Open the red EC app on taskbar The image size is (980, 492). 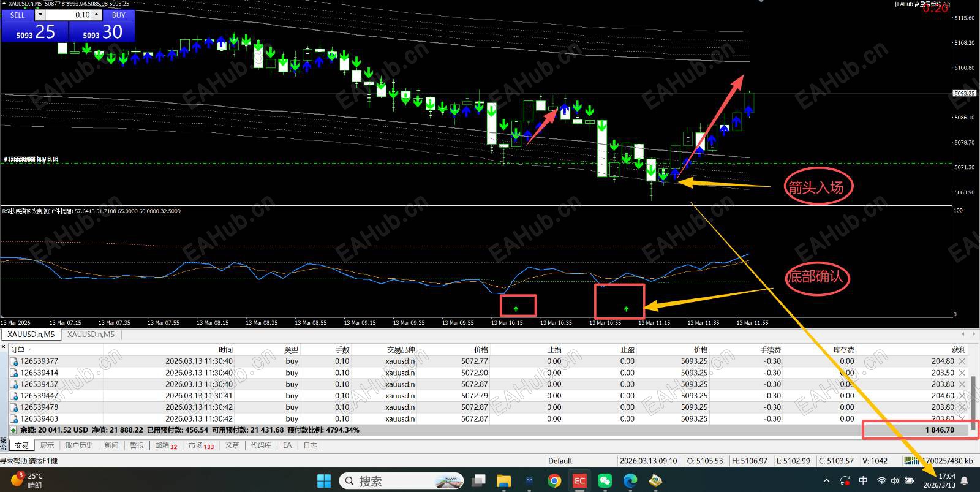coord(579,480)
